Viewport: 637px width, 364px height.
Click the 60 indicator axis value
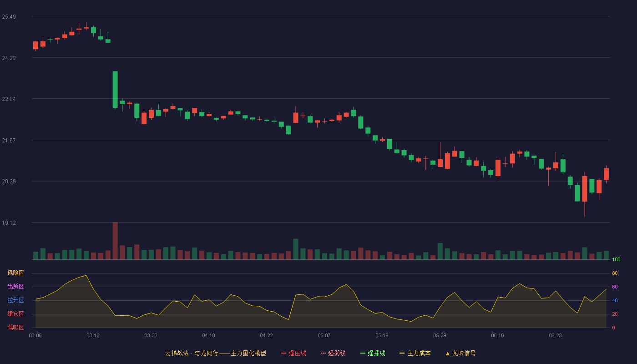tap(615, 287)
